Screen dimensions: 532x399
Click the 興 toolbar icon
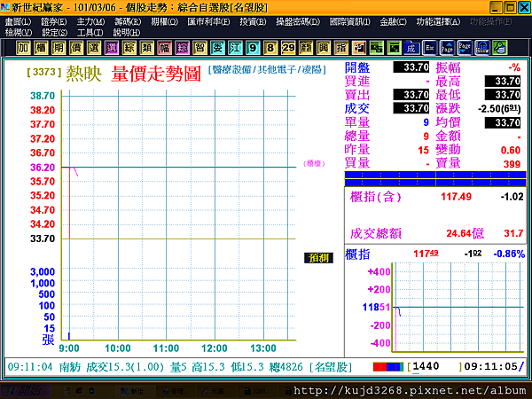click(x=324, y=48)
